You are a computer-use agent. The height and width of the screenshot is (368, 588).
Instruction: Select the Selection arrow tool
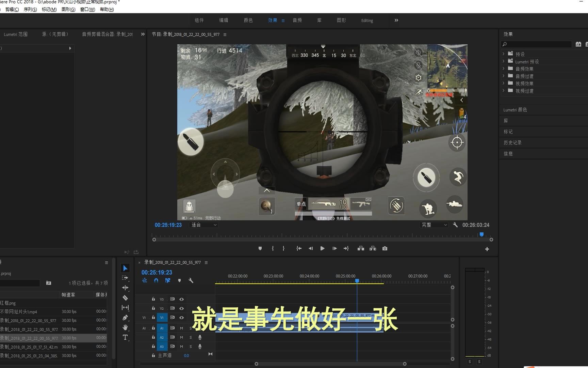(x=125, y=268)
